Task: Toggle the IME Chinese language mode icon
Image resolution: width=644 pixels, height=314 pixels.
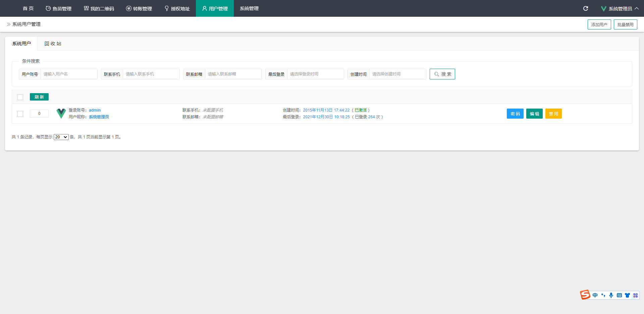Action: pos(595,295)
